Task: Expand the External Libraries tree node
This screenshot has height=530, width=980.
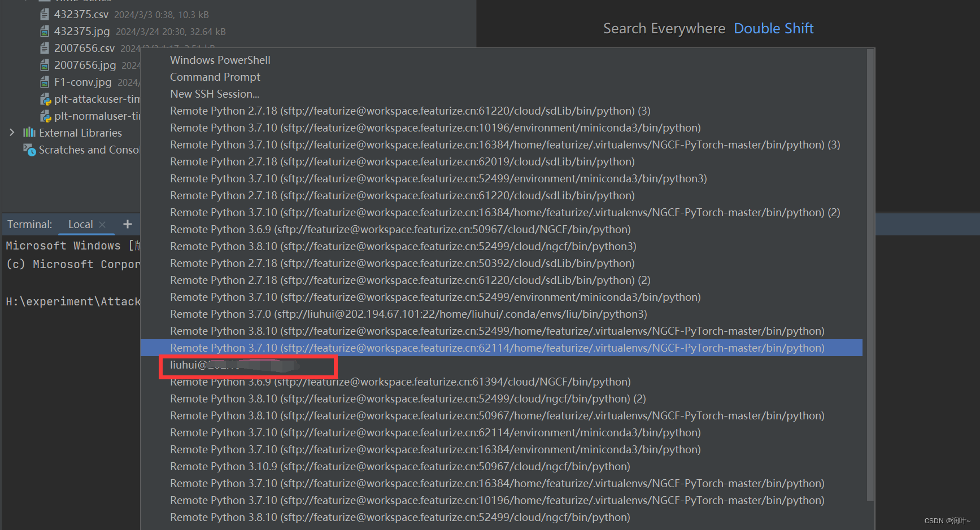Action: tap(12, 132)
